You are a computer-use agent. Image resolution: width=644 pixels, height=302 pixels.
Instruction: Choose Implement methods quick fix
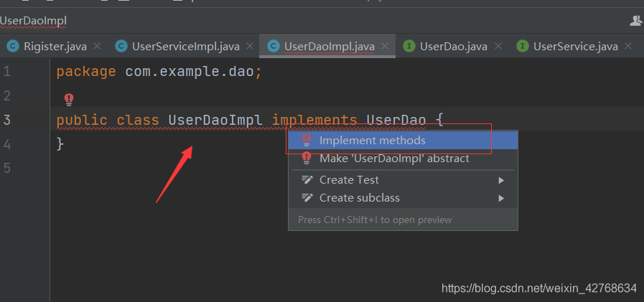point(403,141)
